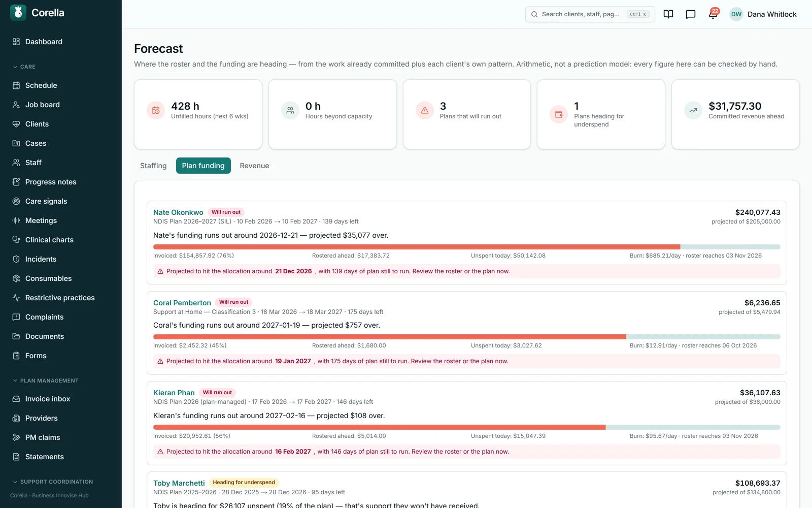Open Progress notes icon
Viewport: 812px width, 508px height.
[x=16, y=182]
